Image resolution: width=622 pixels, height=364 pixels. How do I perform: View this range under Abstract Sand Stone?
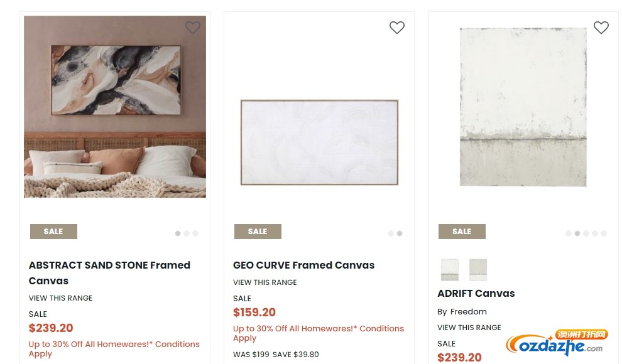60,298
